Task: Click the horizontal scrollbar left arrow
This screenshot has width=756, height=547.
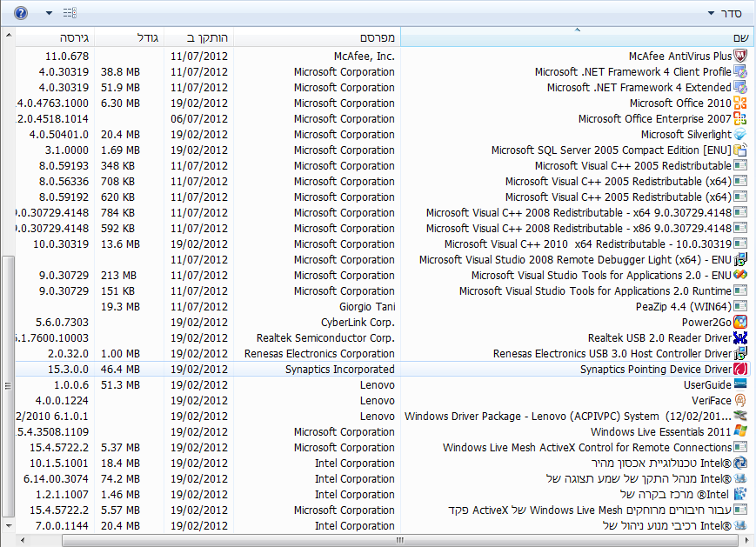Action: coord(22,540)
